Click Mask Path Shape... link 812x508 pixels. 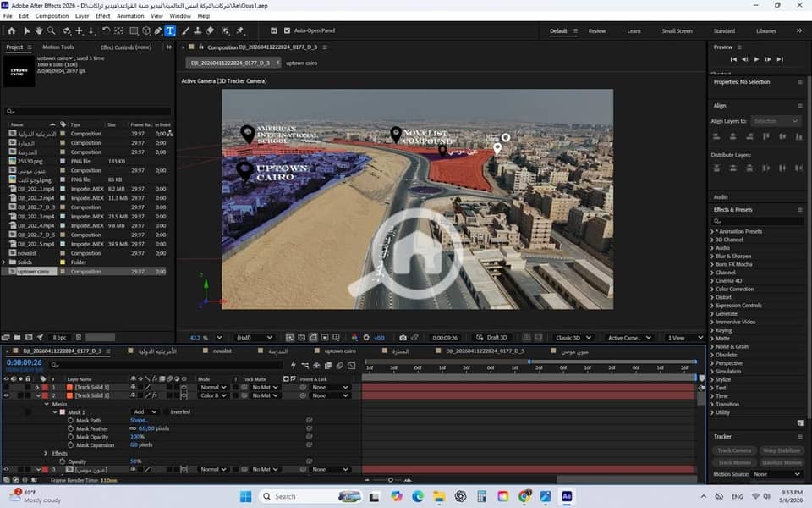(139, 421)
